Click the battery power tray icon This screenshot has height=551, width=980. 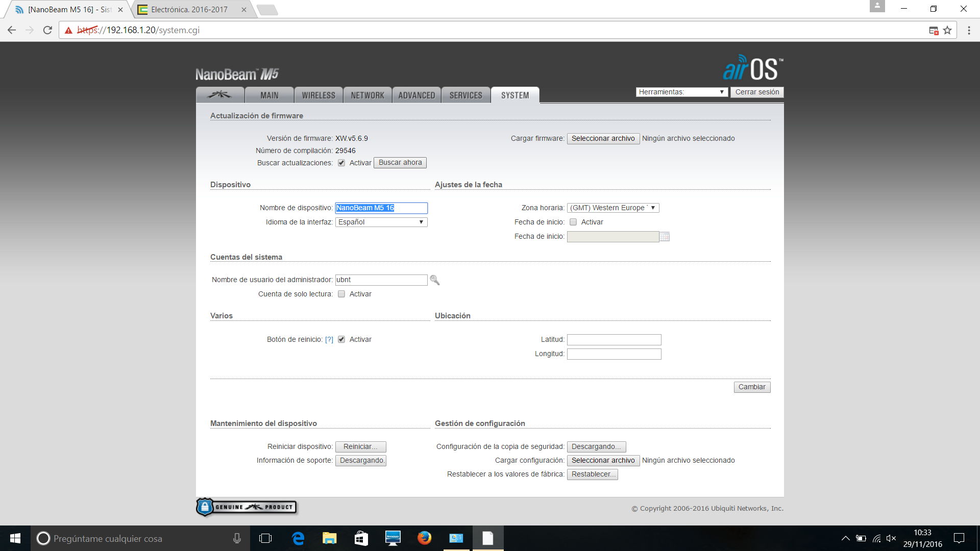[x=861, y=538]
